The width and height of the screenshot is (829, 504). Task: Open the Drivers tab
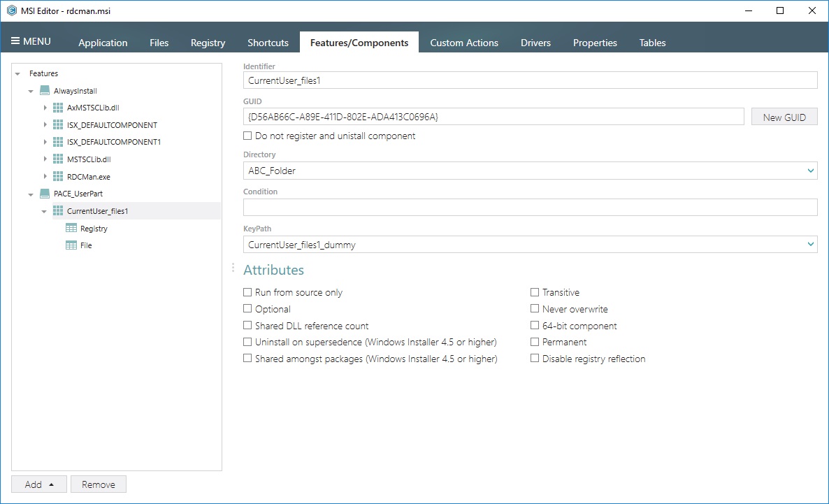point(535,43)
